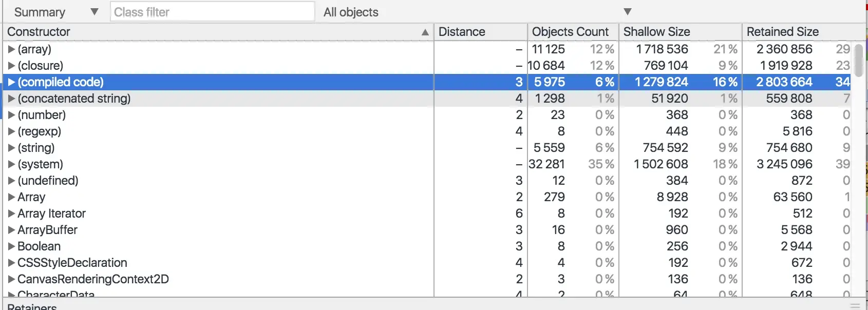Image resolution: width=868 pixels, height=310 pixels.
Task: Sort by Objects Count column header
Action: click(573, 32)
